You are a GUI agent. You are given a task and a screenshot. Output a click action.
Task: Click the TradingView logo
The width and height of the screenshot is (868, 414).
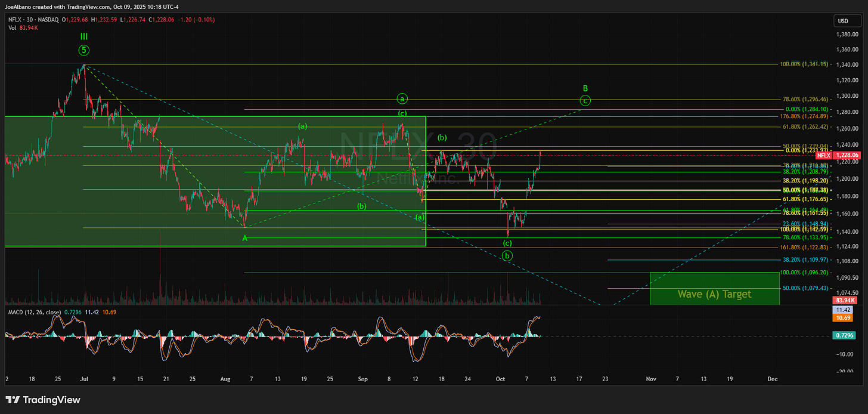pos(42,399)
